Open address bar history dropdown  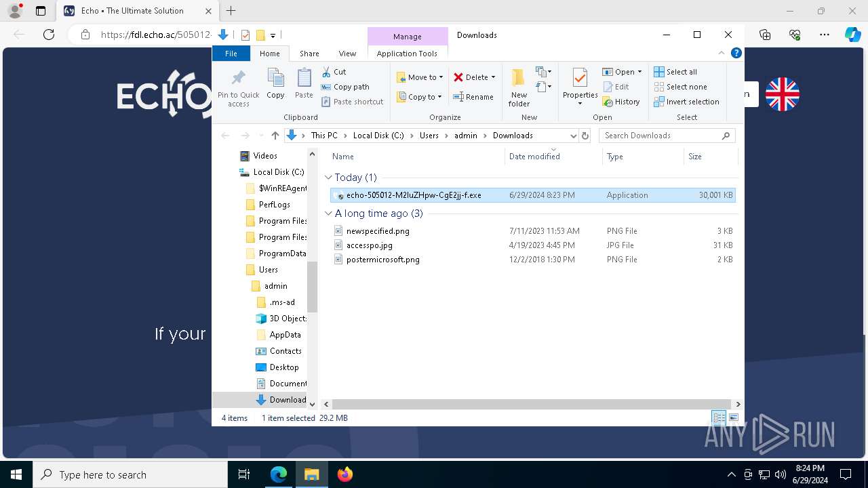[x=574, y=136]
